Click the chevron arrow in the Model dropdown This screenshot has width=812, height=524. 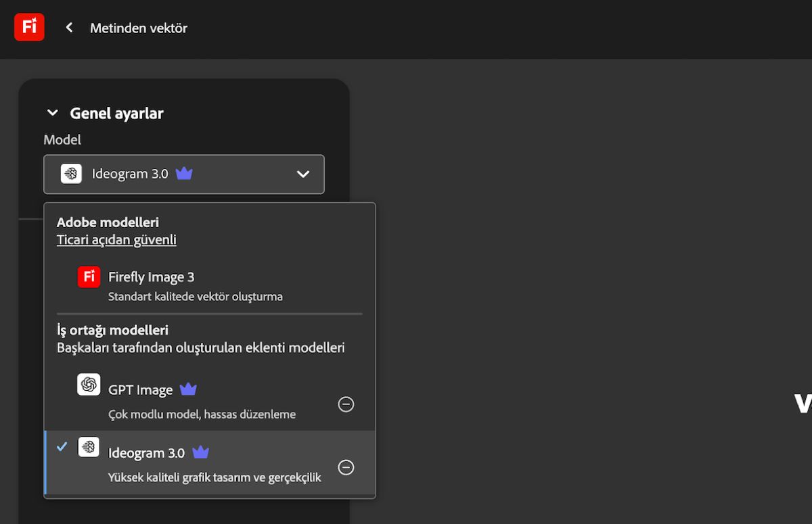tap(303, 174)
